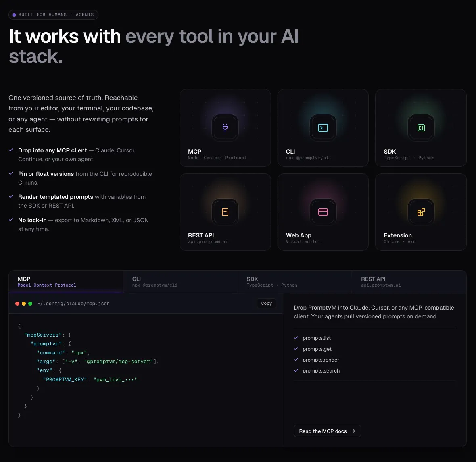The width and height of the screenshot is (476, 462).
Task: Click the "mcpServers" key in code
Action: coord(43,335)
